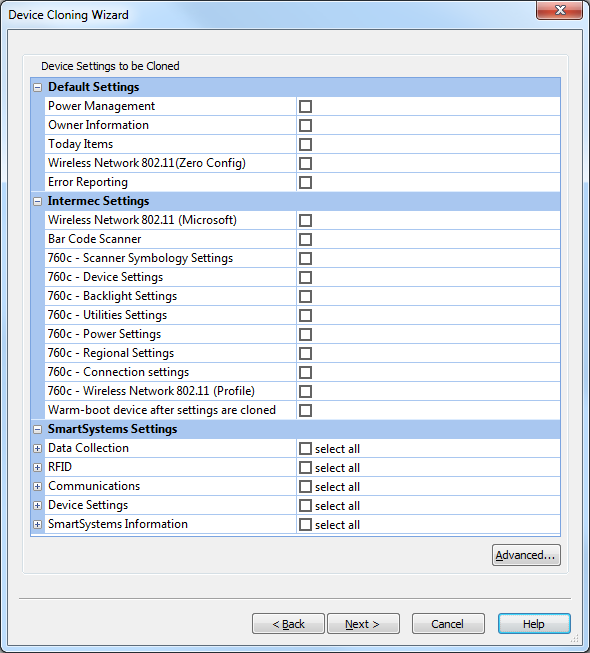Screen dimensions: 590x653
Task: Select the Communications tree label
Action: click(x=94, y=486)
